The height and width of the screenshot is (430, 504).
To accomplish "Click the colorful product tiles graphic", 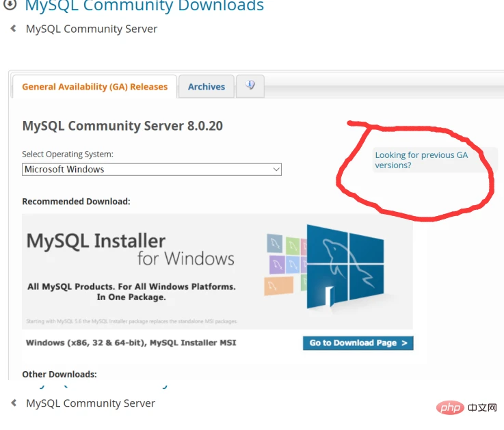I will [x=285, y=264].
